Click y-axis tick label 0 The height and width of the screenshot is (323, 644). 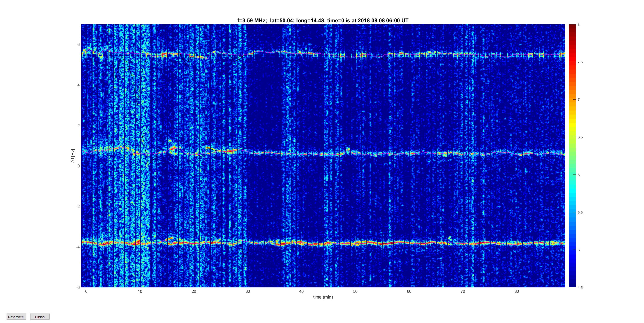pyautogui.click(x=79, y=166)
